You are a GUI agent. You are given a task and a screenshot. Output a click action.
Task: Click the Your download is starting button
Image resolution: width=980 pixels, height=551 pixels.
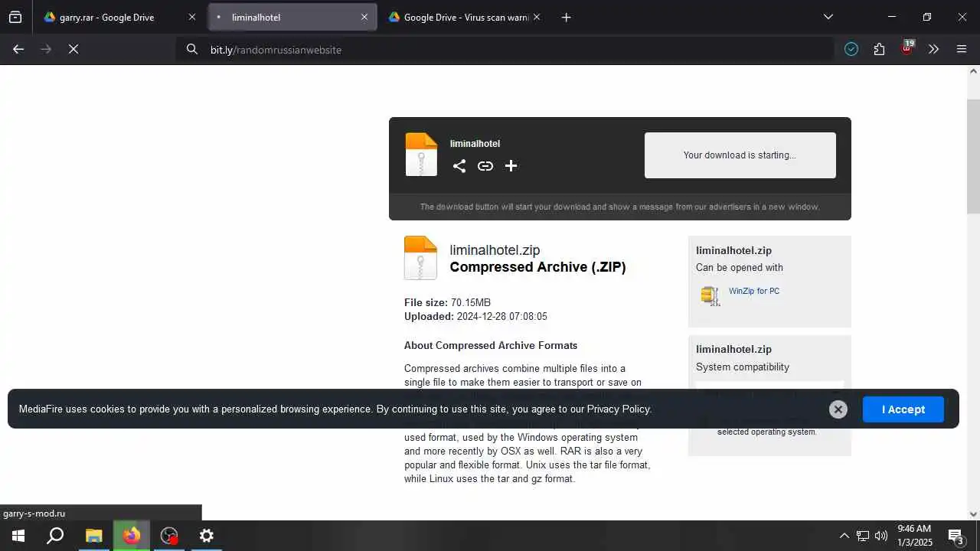point(740,155)
